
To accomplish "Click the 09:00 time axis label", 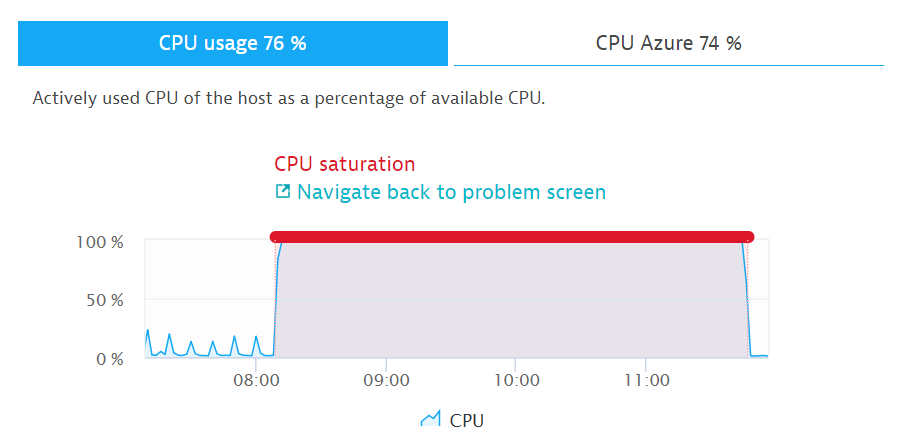I will point(387,381).
